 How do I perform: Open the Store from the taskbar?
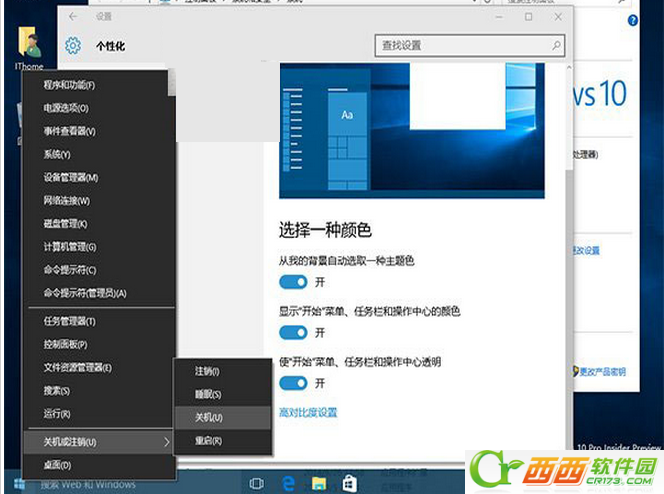pyautogui.click(x=350, y=483)
